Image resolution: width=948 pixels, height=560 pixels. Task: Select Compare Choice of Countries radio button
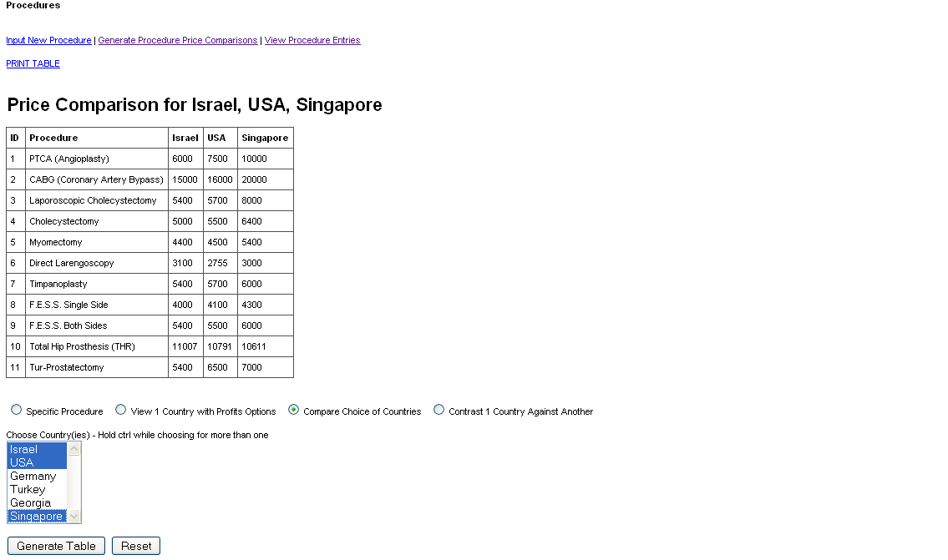click(x=293, y=410)
